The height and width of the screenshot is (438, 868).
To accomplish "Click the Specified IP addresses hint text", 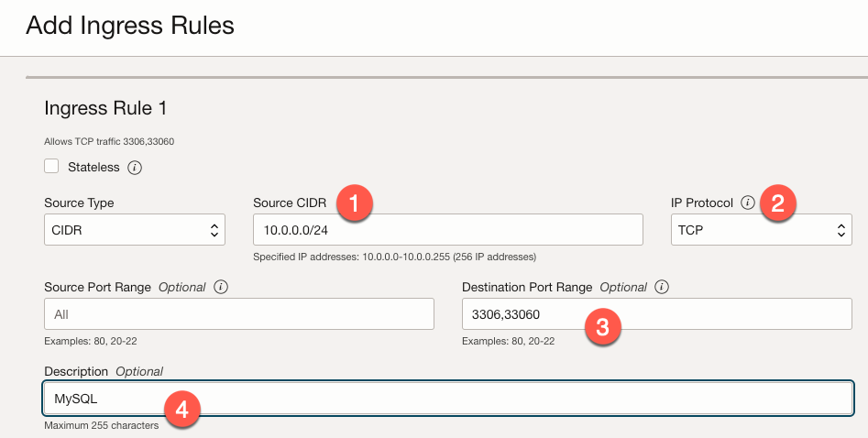I will point(394,257).
